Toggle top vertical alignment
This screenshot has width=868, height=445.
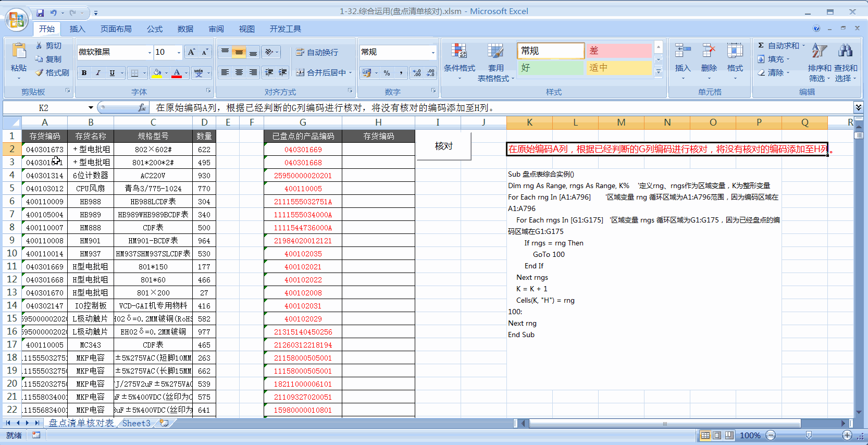point(225,52)
